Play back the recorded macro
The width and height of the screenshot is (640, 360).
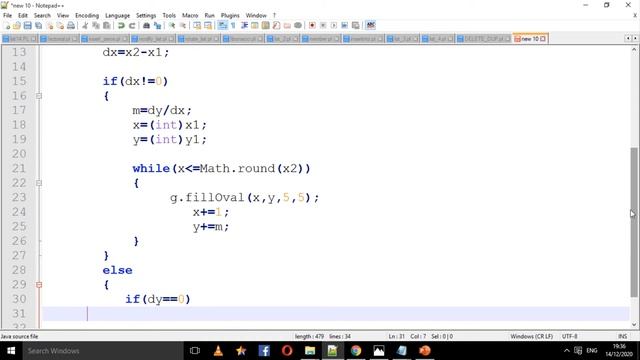(333, 25)
